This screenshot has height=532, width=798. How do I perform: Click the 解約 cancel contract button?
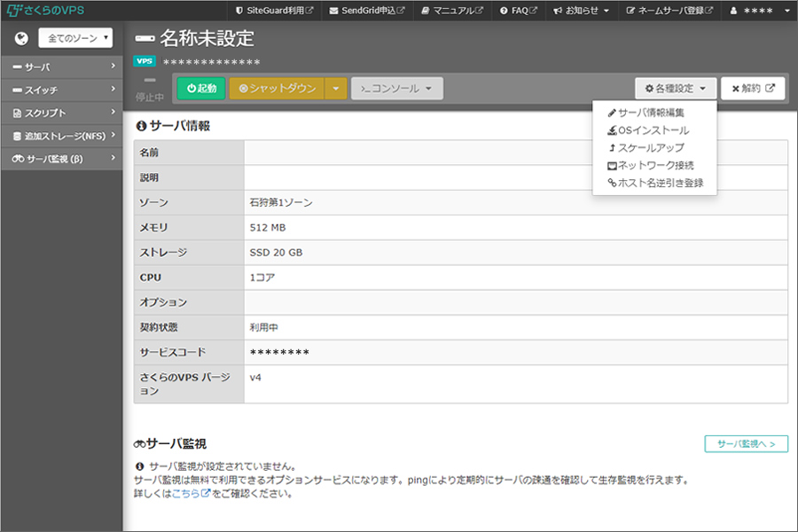[x=753, y=89]
